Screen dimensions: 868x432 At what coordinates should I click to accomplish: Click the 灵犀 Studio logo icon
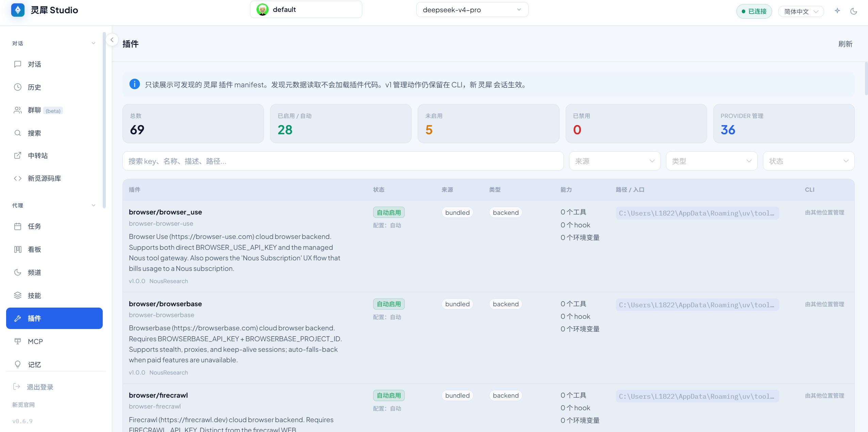pos(18,10)
